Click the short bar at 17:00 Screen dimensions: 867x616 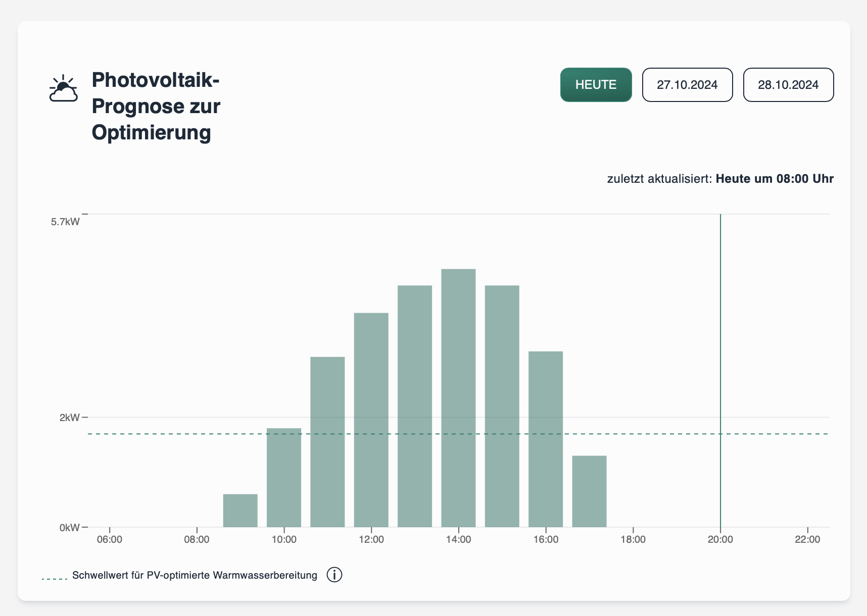point(589,491)
